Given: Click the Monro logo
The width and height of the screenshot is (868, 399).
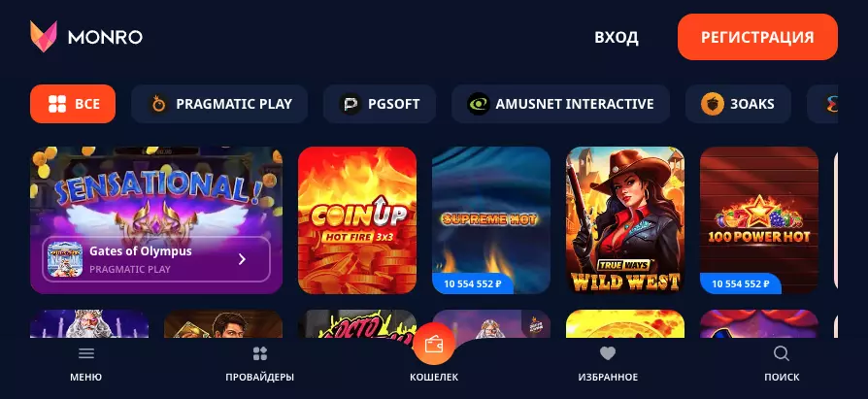Looking at the screenshot, I should click(x=86, y=37).
